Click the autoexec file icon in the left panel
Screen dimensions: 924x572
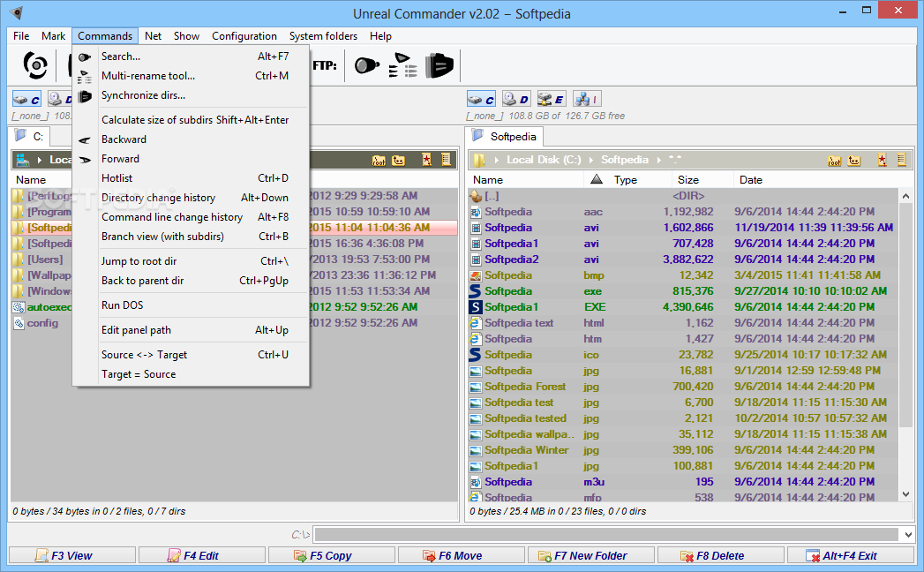19,307
